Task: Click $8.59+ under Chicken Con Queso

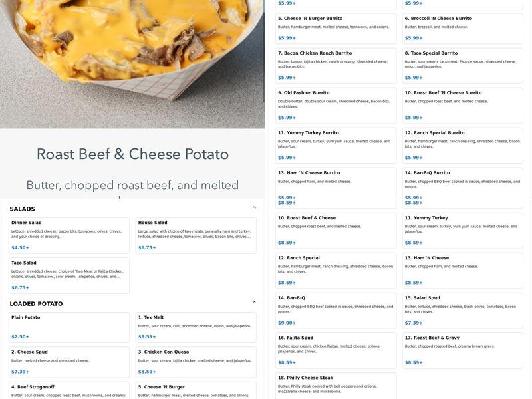Action: (147, 370)
